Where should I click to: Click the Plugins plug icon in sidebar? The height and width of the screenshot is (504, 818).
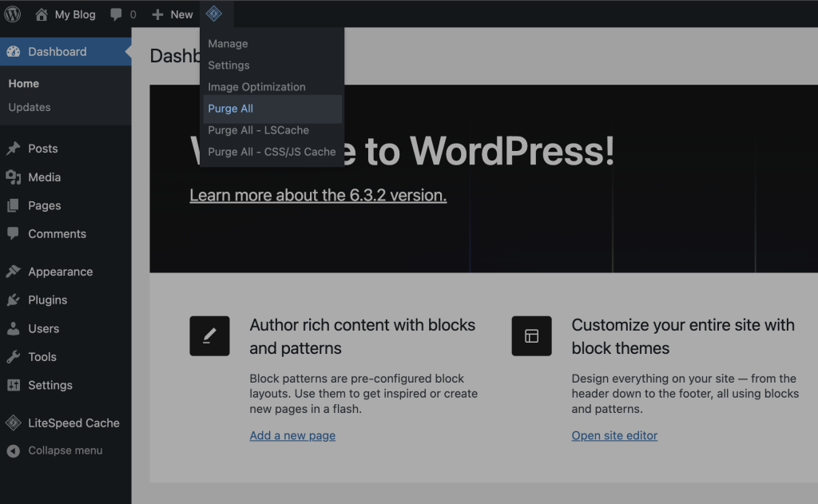pyautogui.click(x=14, y=300)
